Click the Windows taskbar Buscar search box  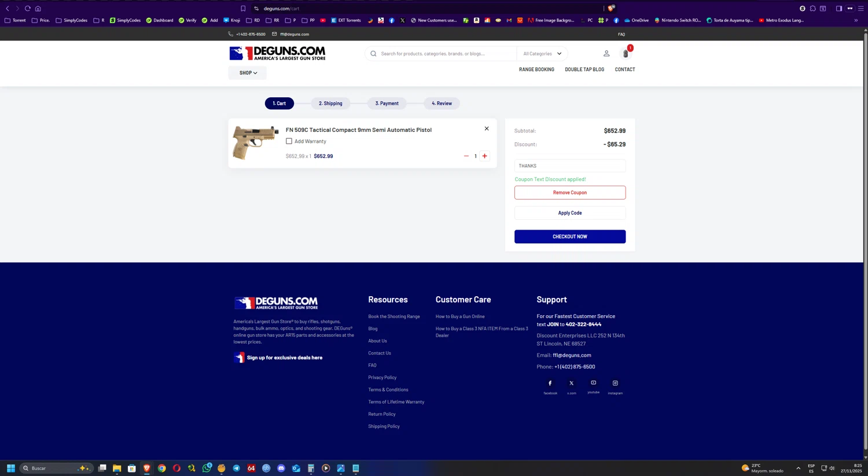click(56, 468)
